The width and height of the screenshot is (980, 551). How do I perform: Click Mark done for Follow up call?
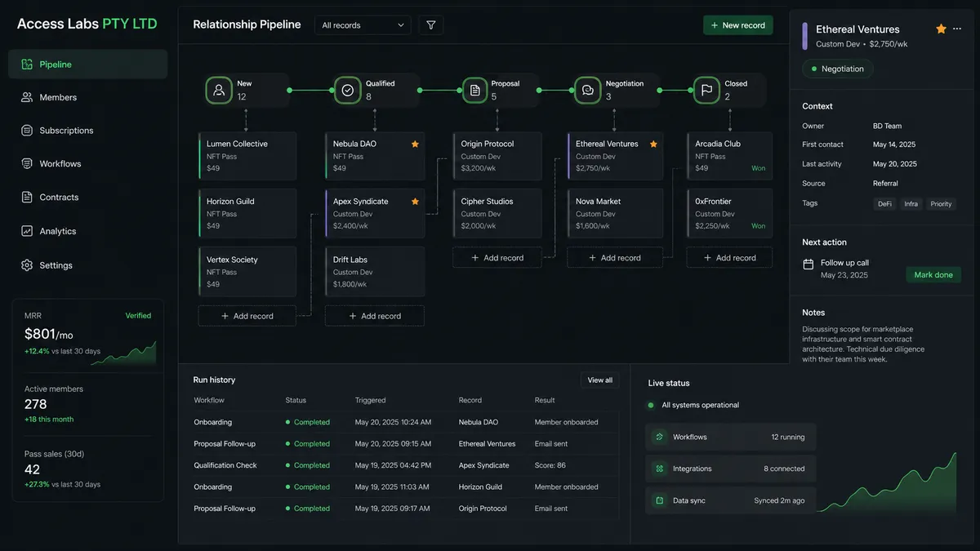pyautogui.click(x=933, y=275)
